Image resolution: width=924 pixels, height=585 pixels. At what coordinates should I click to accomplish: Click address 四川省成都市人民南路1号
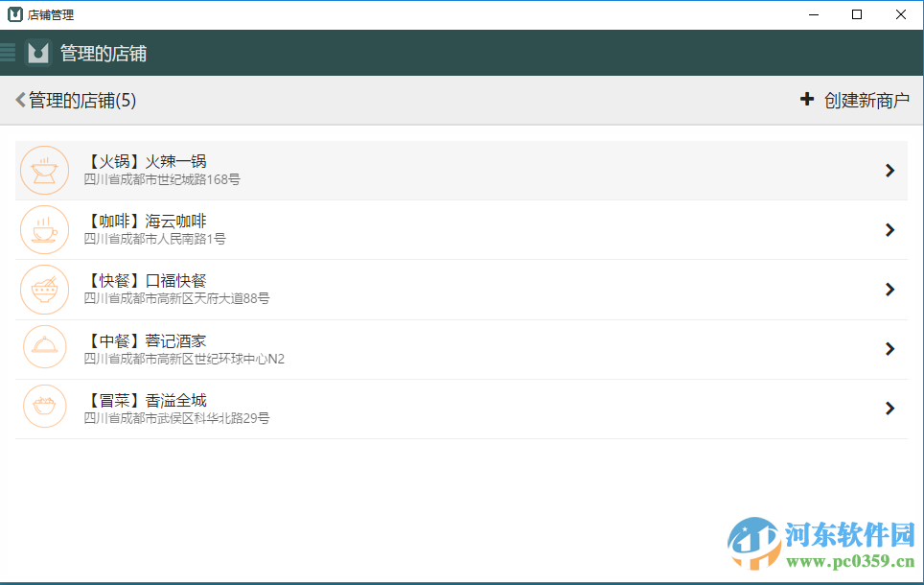(x=155, y=239)
